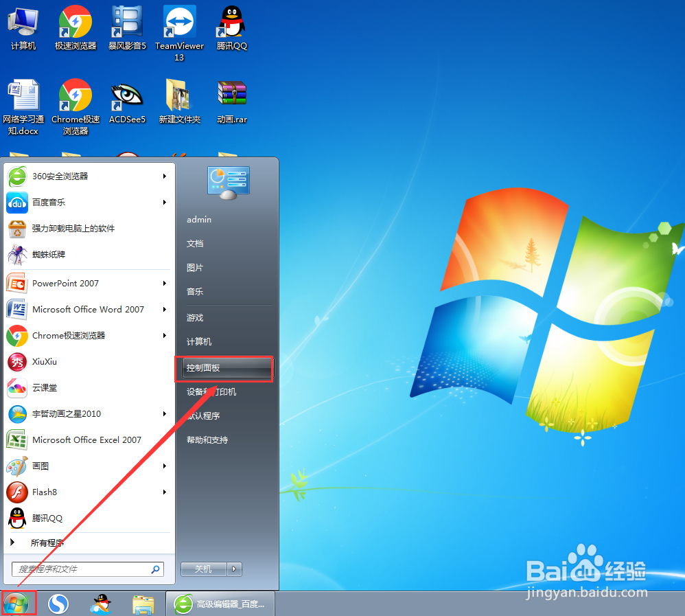The height and width of the screenshot is (616, 685).
Task: Expand 360安全浏览器 jump list arrow
Action: point(165,176)
